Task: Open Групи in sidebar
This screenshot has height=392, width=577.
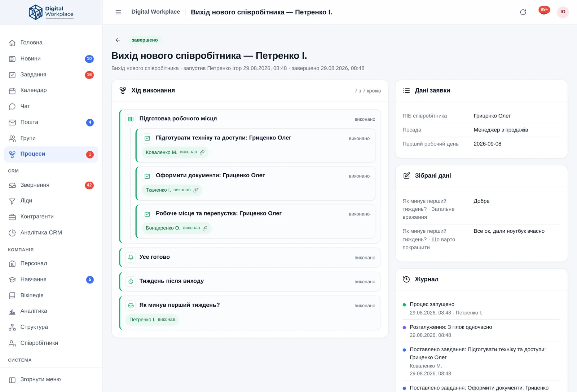Action: coord(51,138)
